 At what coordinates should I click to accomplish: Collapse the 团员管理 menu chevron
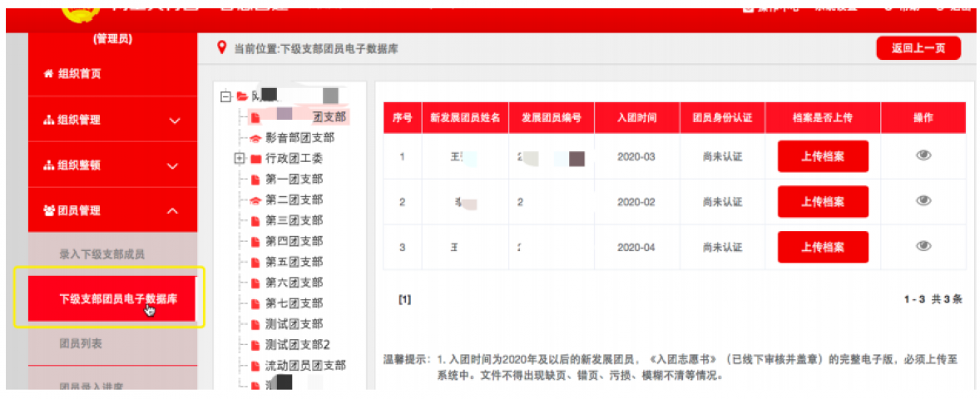click(173, 211)
